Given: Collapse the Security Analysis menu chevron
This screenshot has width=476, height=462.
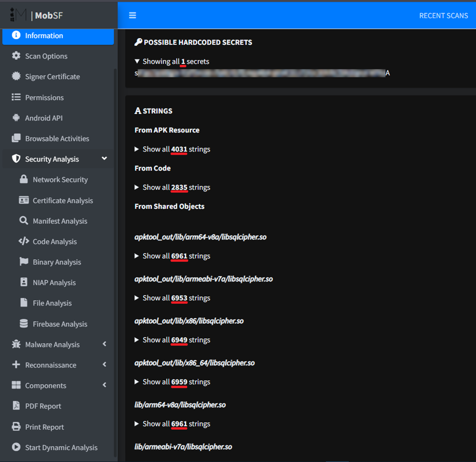Looking at the screenshot, I should pos(104,159).
